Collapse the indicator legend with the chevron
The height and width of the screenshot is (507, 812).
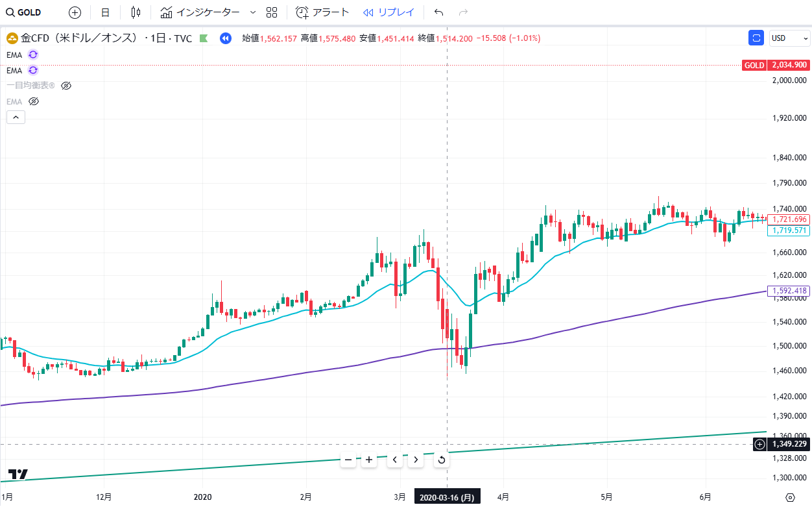point(16,117)
